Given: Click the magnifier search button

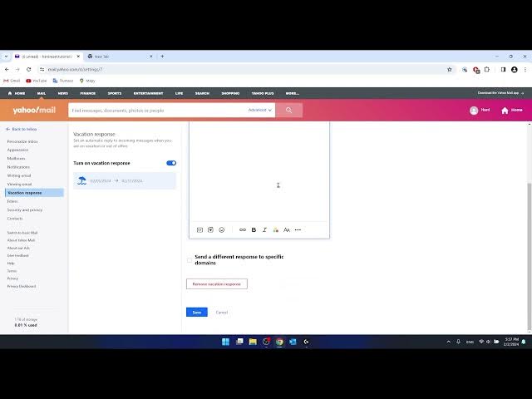Looking at the screenshot, I should click(288, 111).
